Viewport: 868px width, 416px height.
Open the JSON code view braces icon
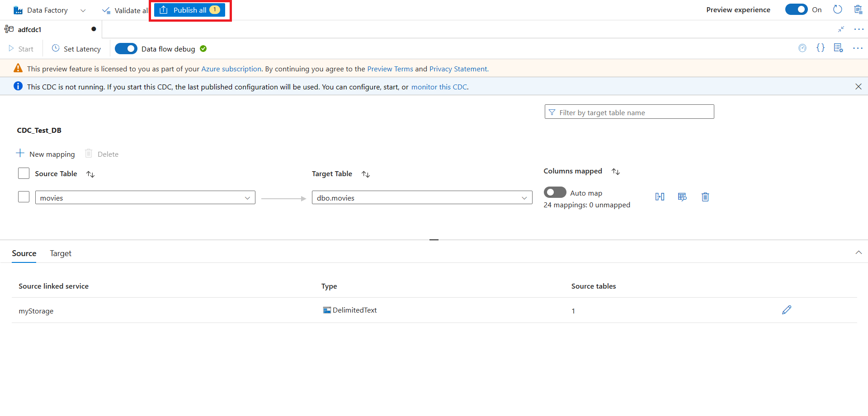[821, 48]
